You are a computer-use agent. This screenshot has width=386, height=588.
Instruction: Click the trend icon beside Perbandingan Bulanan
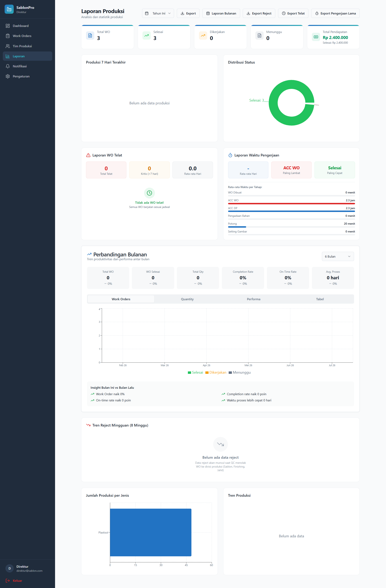click(89, 254)
